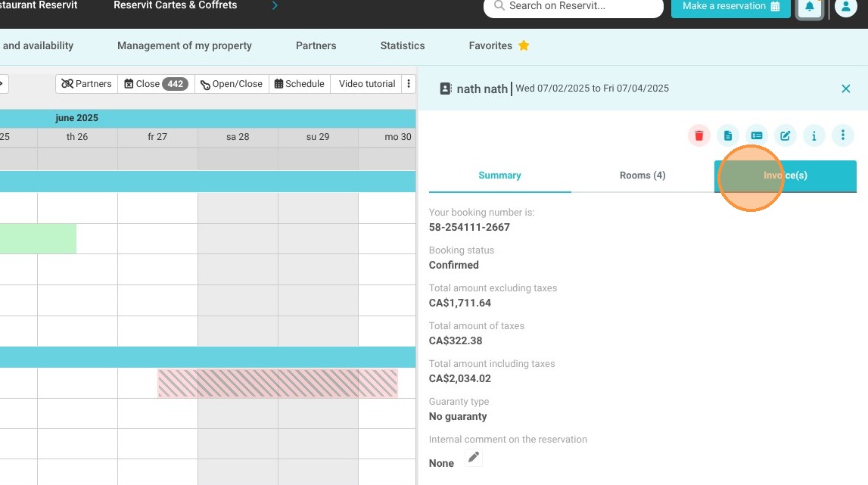This screenshot has width=868, height=485.
Task: Open the reservation panel's three-dot menu
Action: coord(843,135)
